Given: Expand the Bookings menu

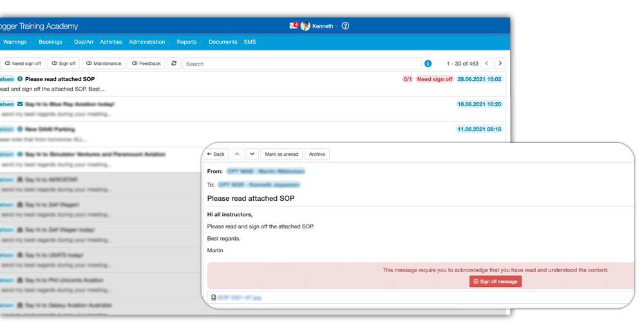Looking at the screenshot, I should tap(53, 42).
